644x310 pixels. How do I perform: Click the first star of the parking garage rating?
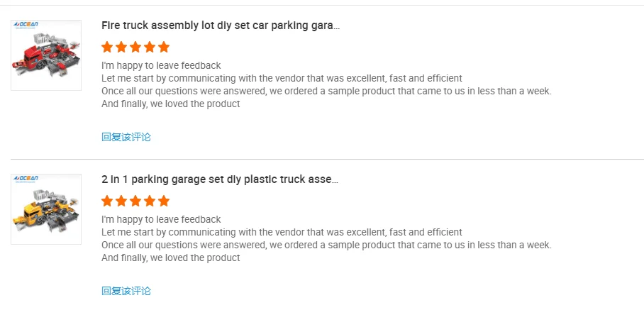(x=107, y=201)
